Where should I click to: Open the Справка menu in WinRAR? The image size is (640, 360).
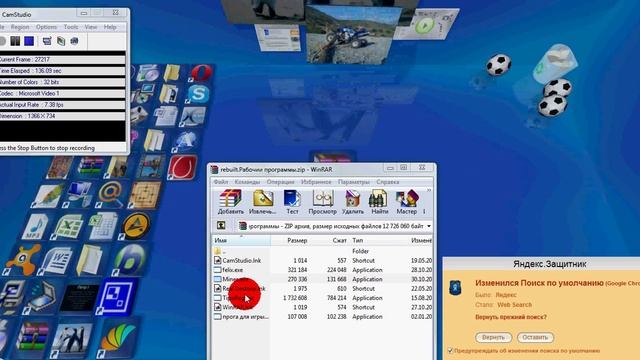pyautogui.click(x=388, y=182)
